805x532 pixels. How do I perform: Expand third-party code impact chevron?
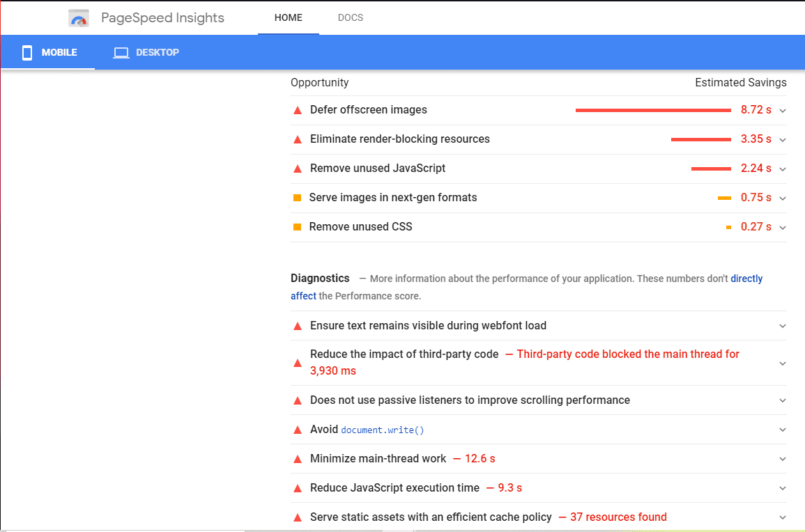(783, 363)
